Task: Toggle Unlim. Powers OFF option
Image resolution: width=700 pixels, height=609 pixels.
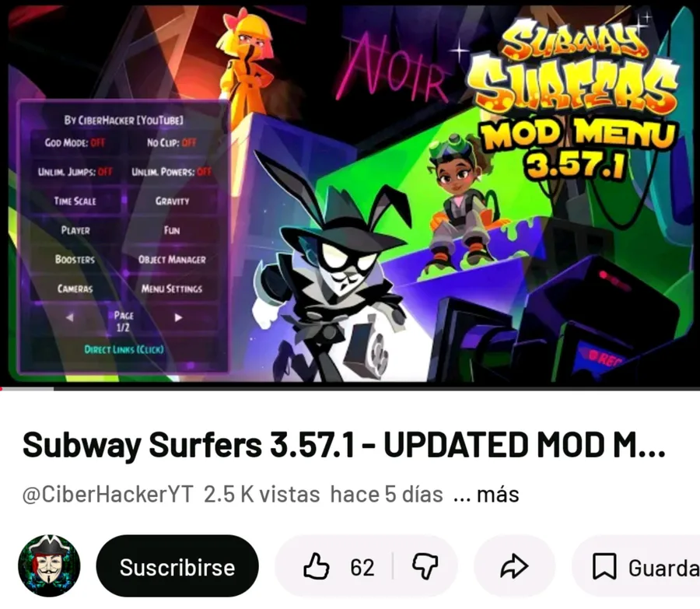Action: (171, 172)
